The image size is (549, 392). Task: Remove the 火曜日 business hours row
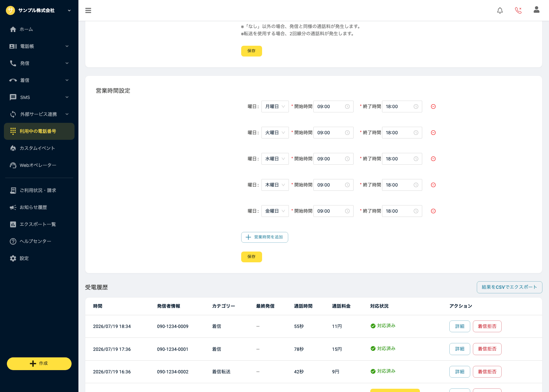pyautogui.click(x=433, y=133)
